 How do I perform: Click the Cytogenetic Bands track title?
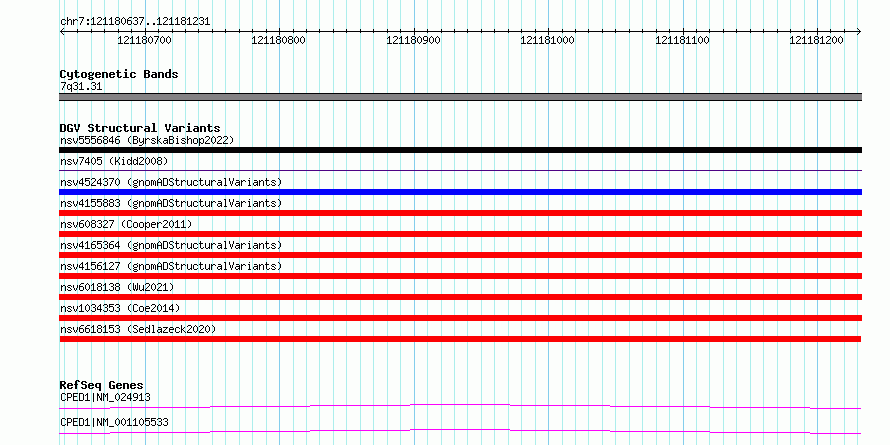119,74
